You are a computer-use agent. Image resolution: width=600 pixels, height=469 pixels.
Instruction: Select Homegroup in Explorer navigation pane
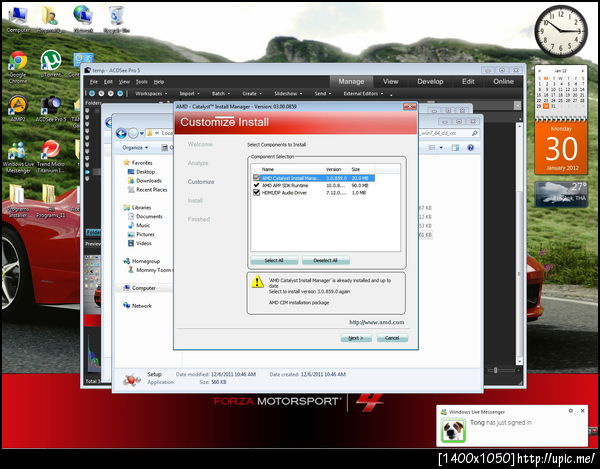142,261
